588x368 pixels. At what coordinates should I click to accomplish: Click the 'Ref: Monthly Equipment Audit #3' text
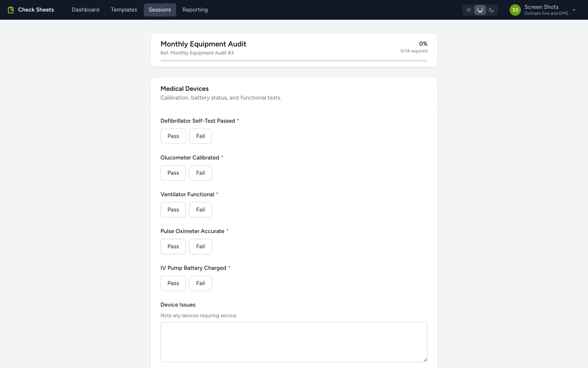tap(197, 53)
